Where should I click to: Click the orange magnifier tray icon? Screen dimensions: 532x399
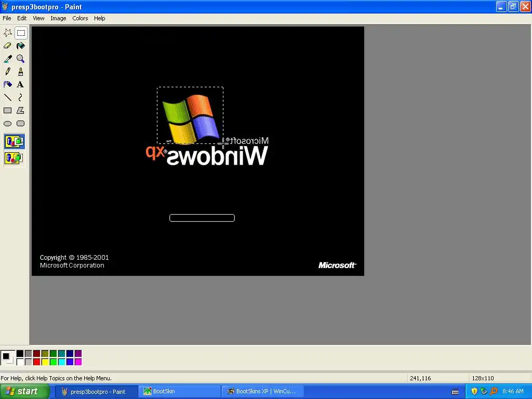click(x=494, y=392)
